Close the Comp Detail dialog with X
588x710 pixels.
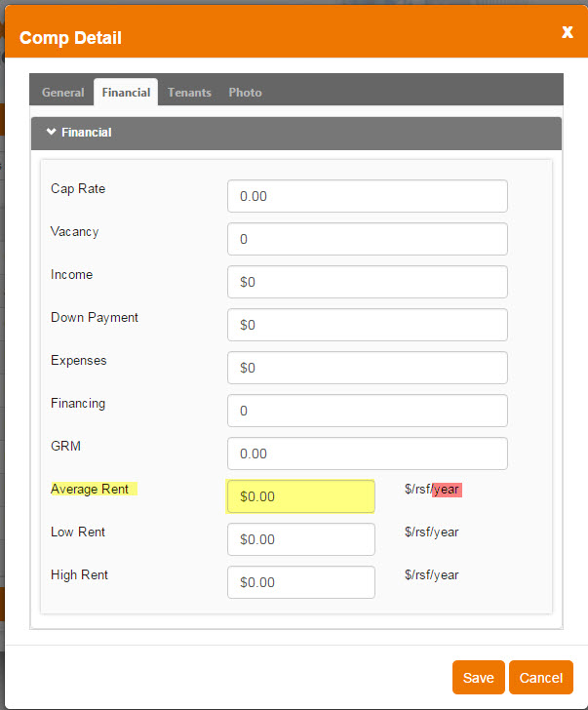[x=567, y=32]
